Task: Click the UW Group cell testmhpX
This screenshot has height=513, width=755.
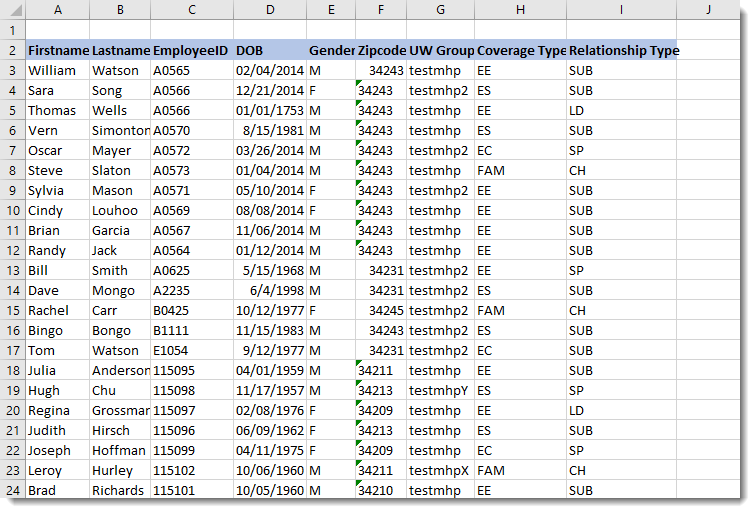Action: (440, 470)
